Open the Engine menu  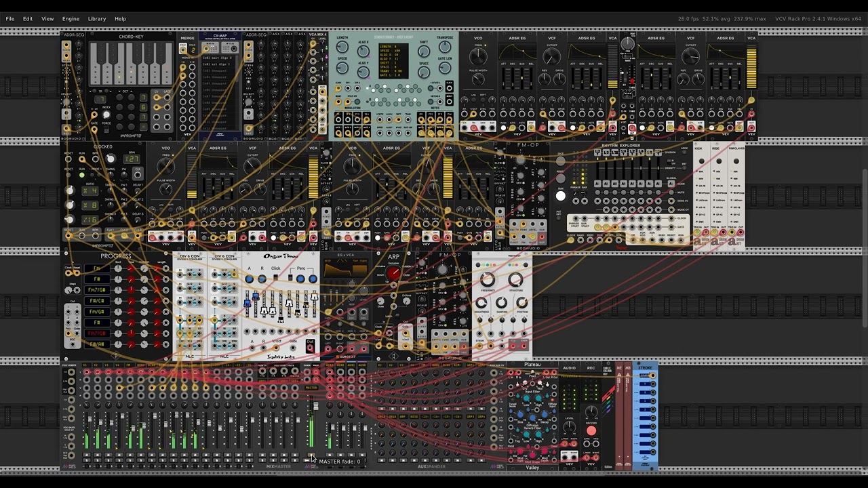coord(71,18)
